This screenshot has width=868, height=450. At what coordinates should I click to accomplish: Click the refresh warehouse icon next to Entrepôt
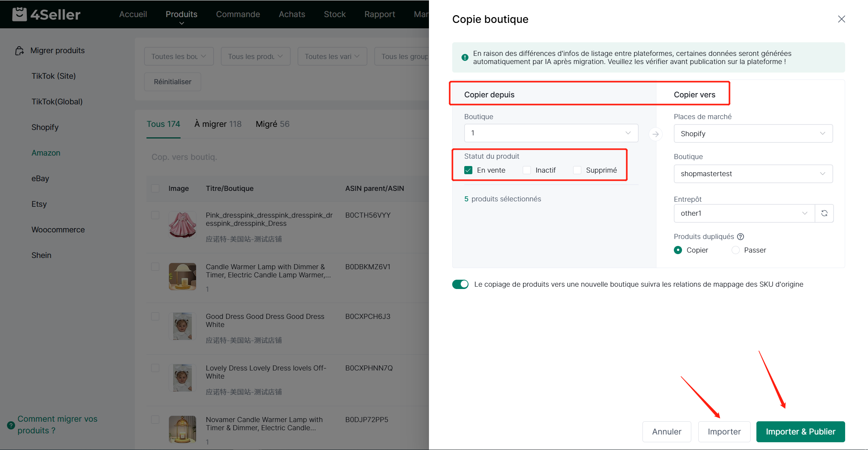824,213
